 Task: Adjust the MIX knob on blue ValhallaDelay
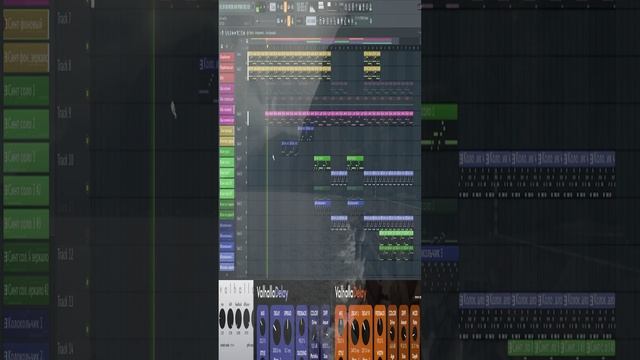point(262,327)
